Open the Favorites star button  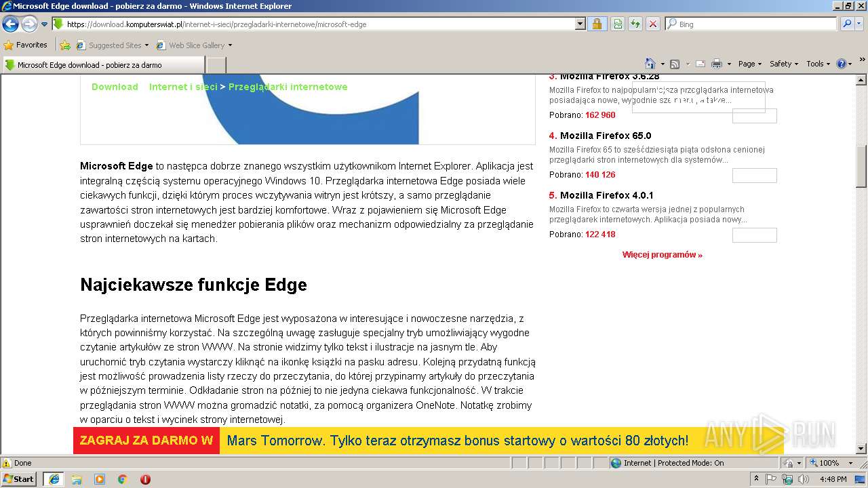[26, 45]
